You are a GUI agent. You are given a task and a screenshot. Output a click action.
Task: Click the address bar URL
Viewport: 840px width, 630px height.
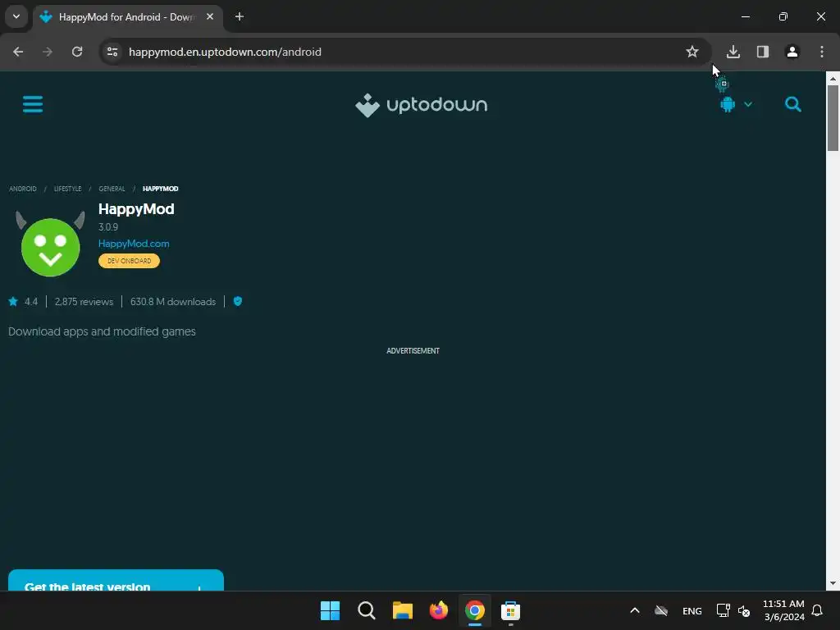225,52
